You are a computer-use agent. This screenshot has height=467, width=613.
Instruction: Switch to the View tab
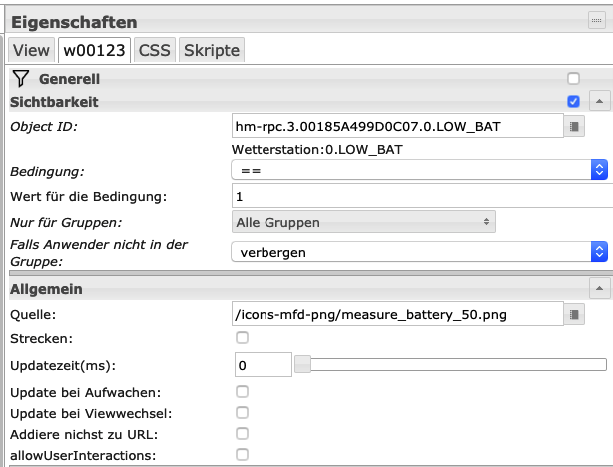point(31,50)
